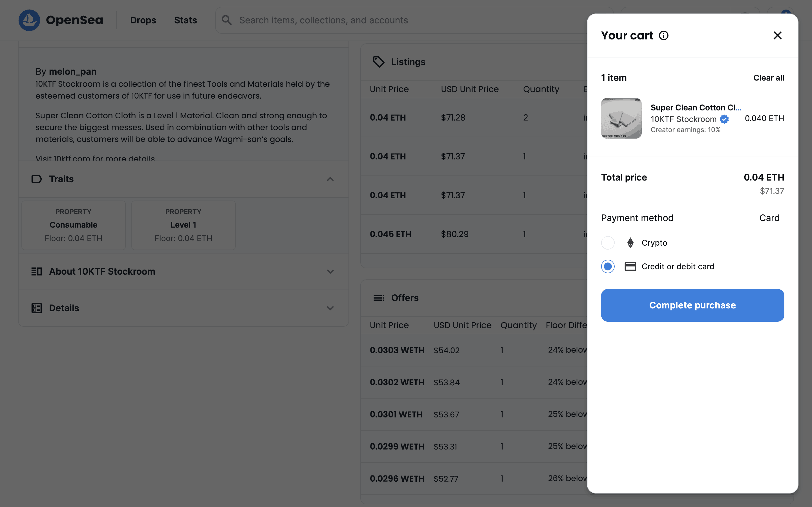Expand the About 10KTF Stockroom section
812x507 pixels.
(330, 272)
